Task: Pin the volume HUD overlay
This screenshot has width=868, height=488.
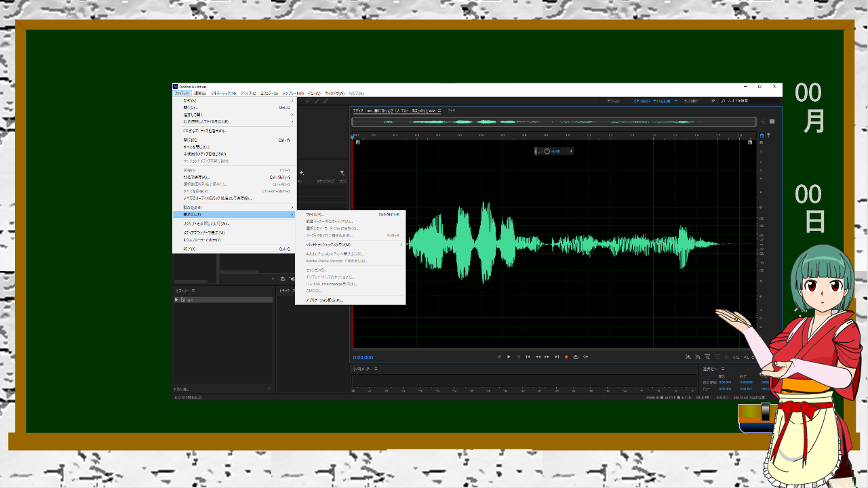Action: [570, 151]
